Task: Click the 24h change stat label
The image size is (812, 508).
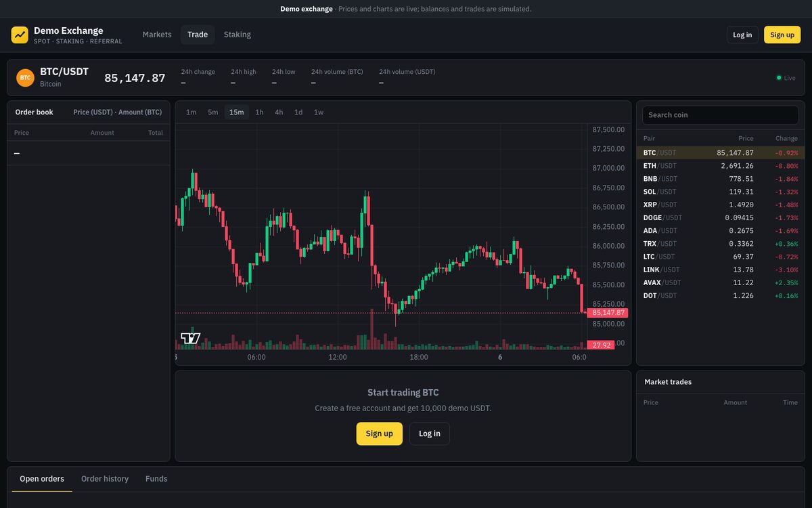Action: click(x=198, y=72)
